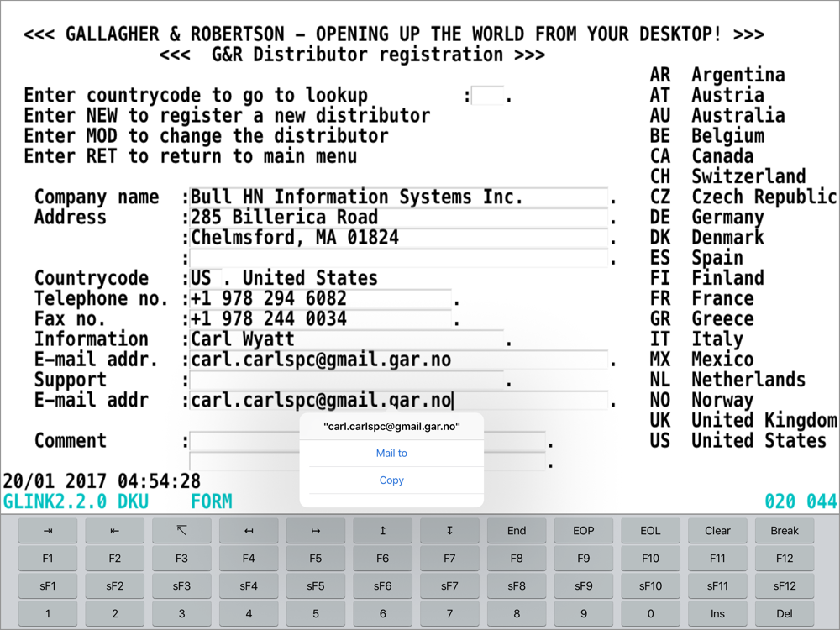The width and height of the screenshot is (840, 630).
Task: Choose Copy in the popup menu
Action: tap(391, 480)
